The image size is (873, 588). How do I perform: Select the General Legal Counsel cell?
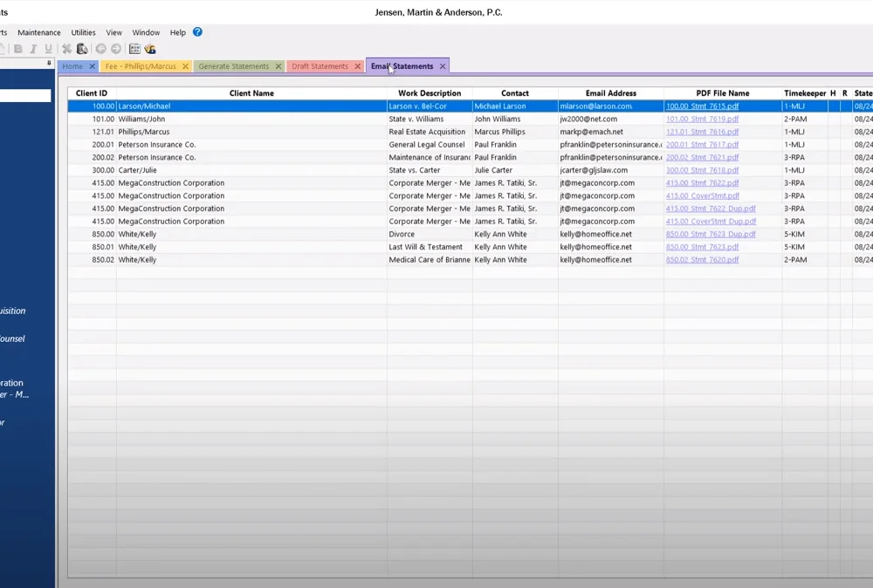point(430,145)
